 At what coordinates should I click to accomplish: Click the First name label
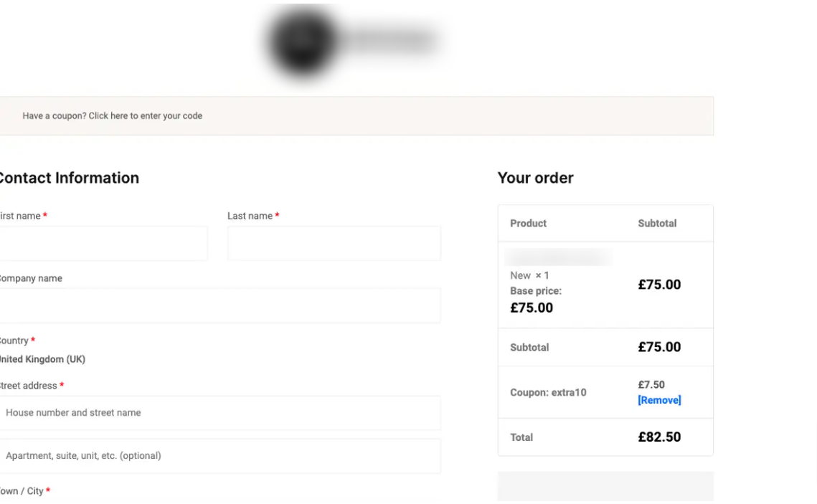19,216
